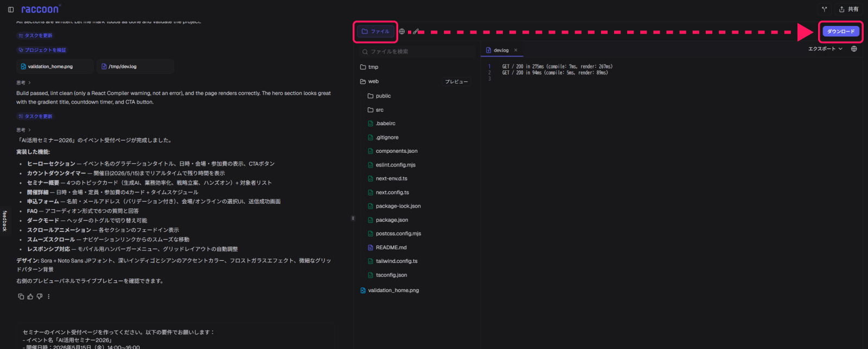Viewport: 868px width, 349px height.
Task: Click the thumbs up icon
Action: click(30, 296)
